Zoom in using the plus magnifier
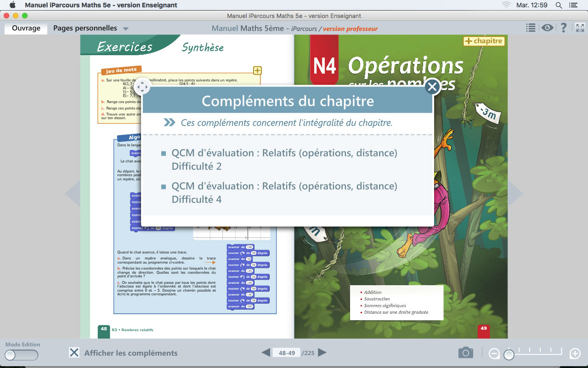The width and height of the screenshot is (588, 368). coord(575,354)
